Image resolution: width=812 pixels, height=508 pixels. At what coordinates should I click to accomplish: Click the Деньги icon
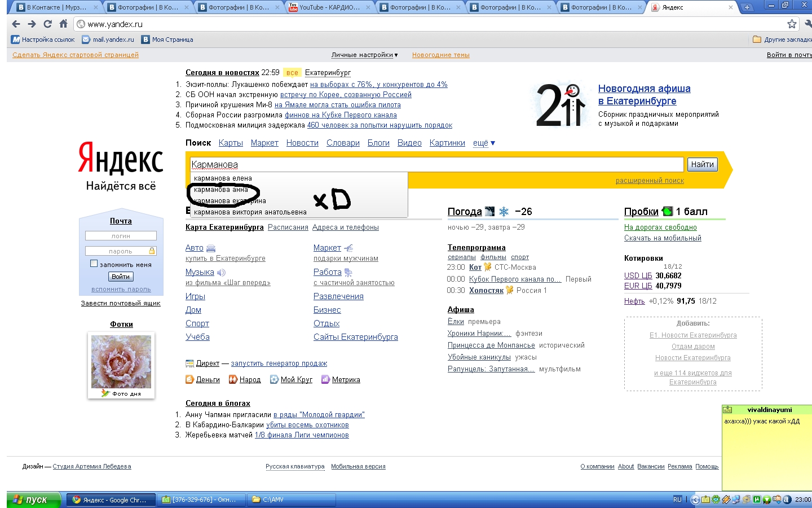190,380
